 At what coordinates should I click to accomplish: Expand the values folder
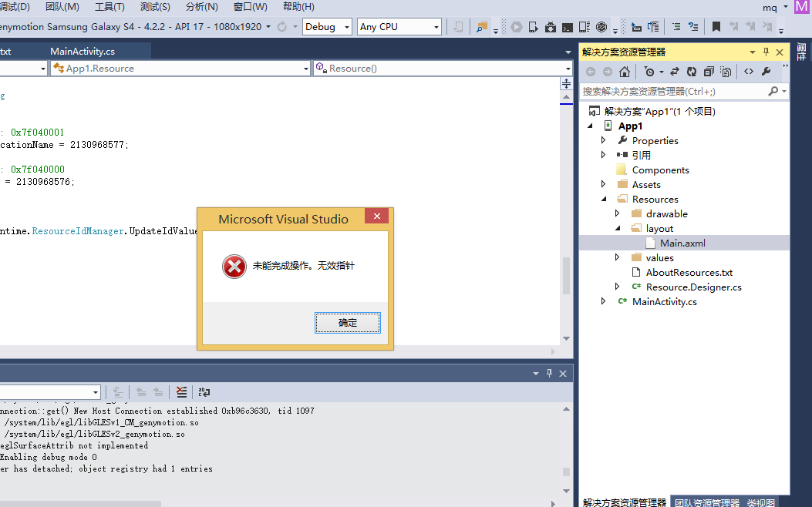pos(617,257)
